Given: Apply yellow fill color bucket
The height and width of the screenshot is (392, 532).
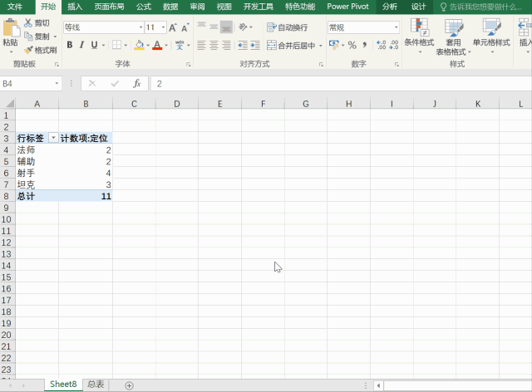Looking at the screenshot, I should tap(138, 45).
